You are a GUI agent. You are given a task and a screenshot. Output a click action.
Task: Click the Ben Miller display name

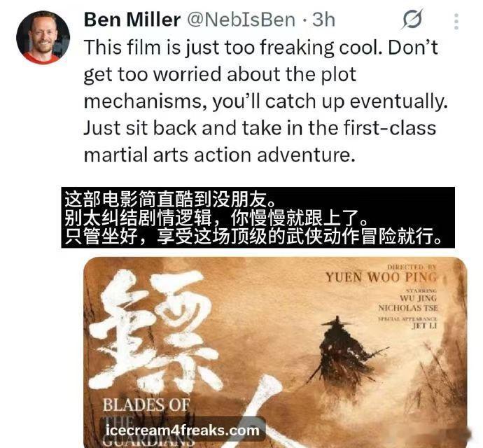pyautogui.click(x=132, y=20)
